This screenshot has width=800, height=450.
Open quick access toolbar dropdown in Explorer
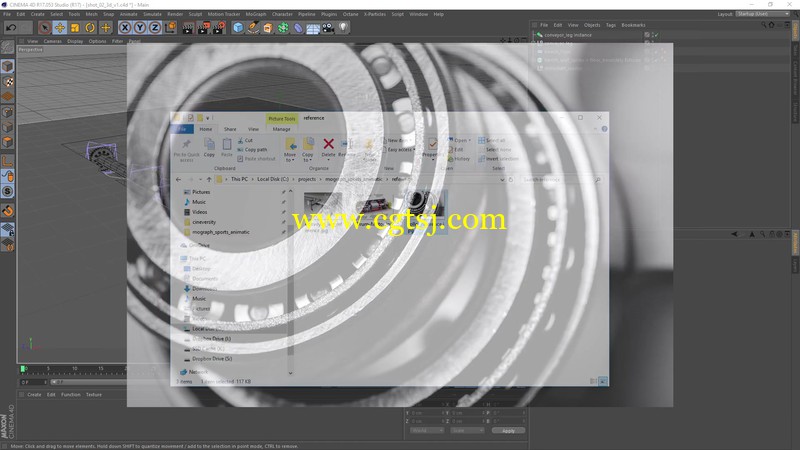coord(208,118)
